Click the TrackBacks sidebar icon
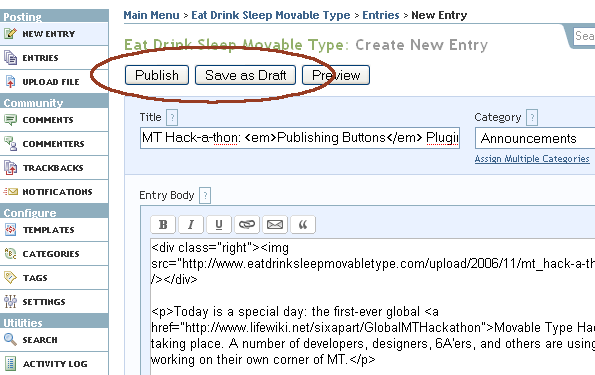Viewport: 595px width, 375px height. (10, 167)
